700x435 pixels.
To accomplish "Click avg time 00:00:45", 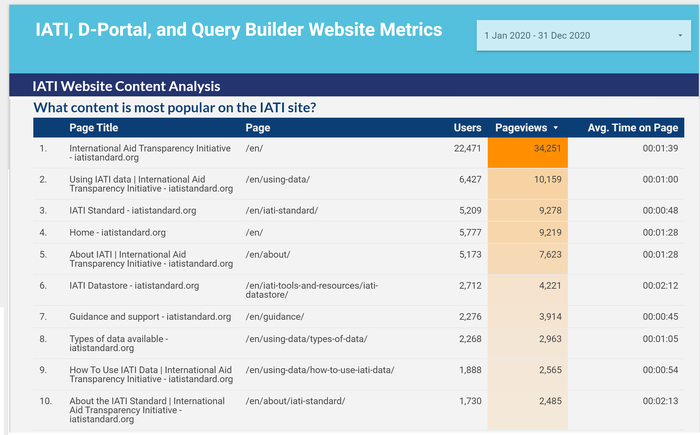I will [x=660, y=317].
